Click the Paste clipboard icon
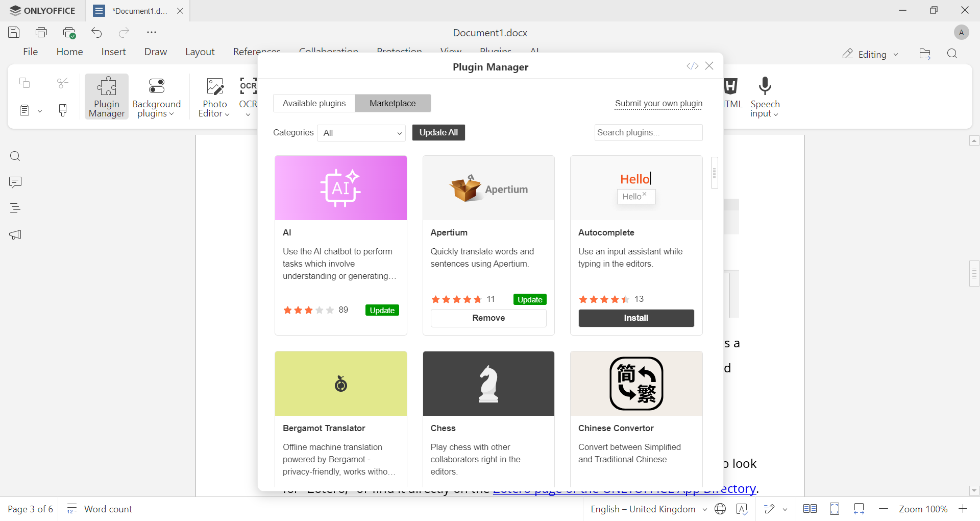Screen dimensions: 980x521 pyautogui.click(x=24, y=110)
